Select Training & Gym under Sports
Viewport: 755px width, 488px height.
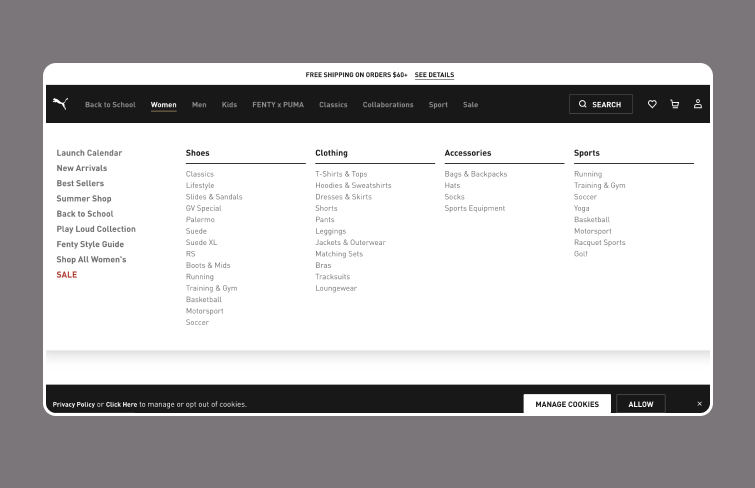click(599, 185)
